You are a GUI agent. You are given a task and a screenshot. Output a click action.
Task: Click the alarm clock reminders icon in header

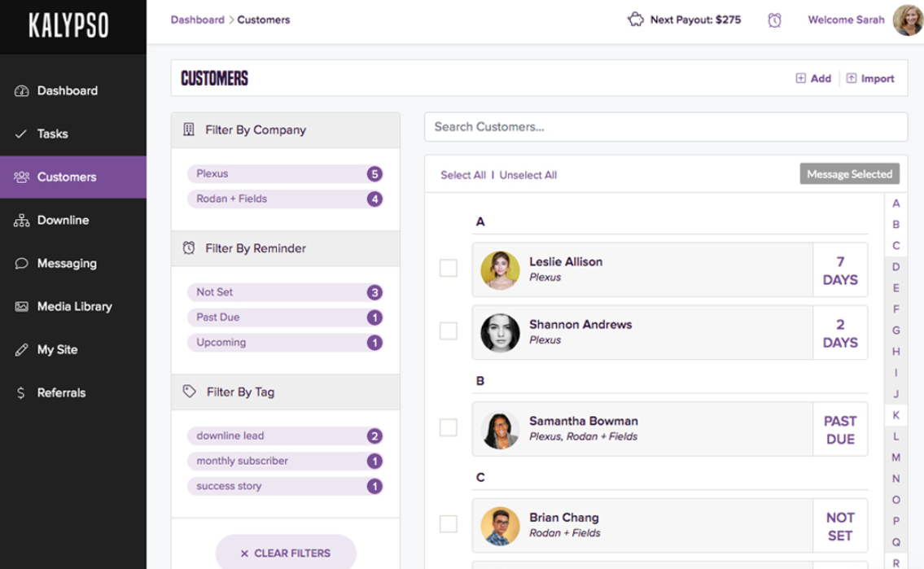pos(774,20)
